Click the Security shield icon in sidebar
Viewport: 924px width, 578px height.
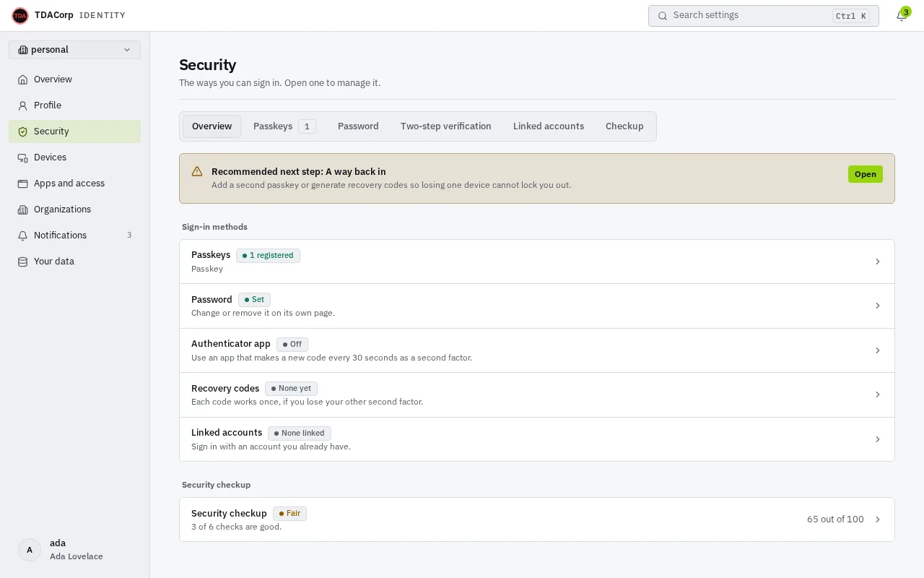point(23,131)
